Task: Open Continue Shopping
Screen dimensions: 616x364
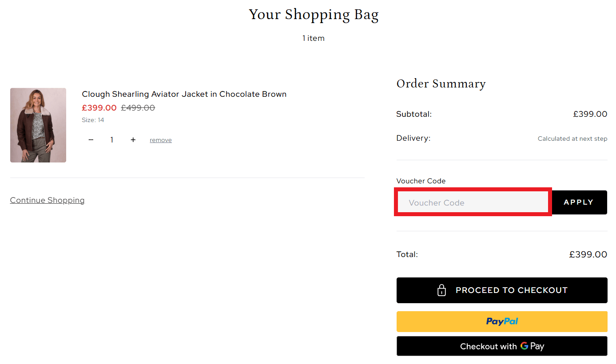Action: pos(47,200)
